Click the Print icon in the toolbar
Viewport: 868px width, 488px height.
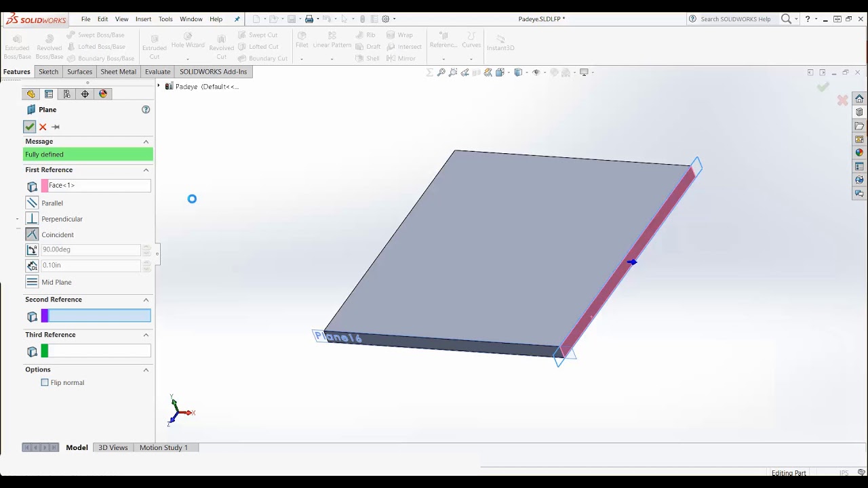tap(309, 19)
